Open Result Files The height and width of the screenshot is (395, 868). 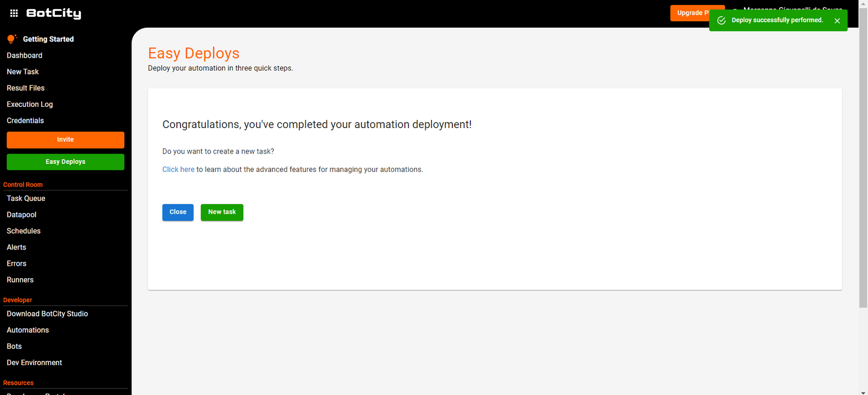(25, 88)
